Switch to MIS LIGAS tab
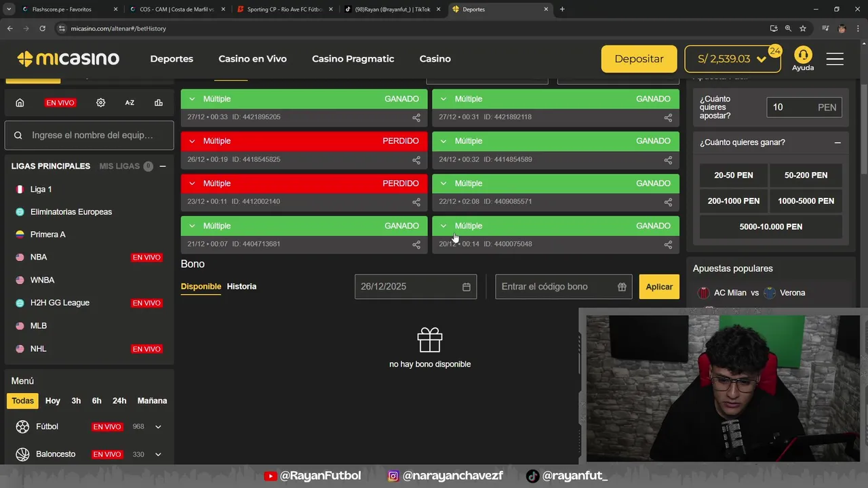 pos(119,166)
